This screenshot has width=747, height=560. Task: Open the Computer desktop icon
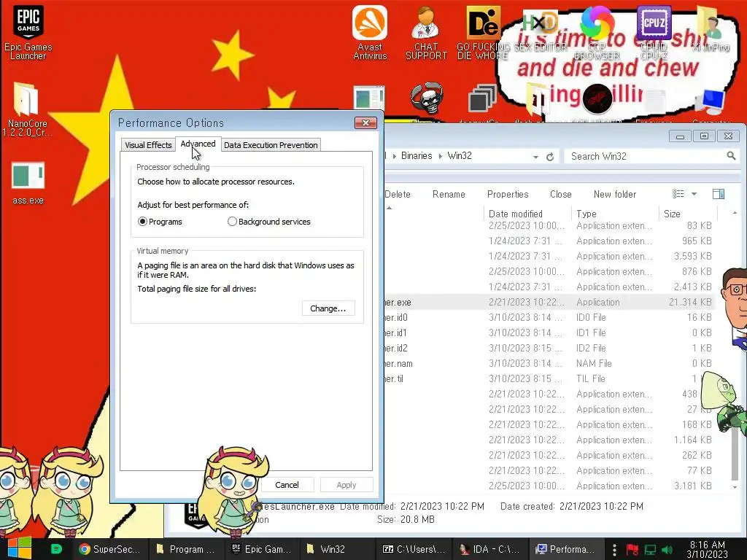point(711,102)
